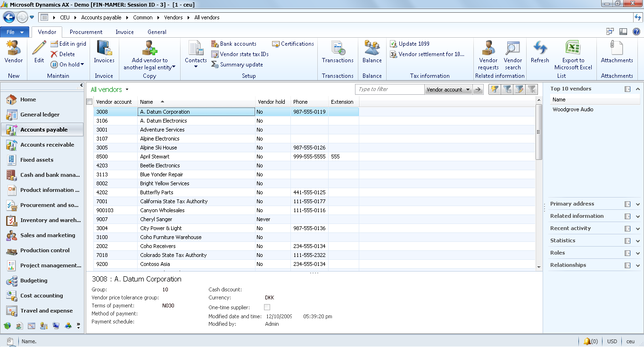The width and height of the screenshot is (644, 347).
Task: Open Add vendor to another legal entity
Action: point(149,55)
